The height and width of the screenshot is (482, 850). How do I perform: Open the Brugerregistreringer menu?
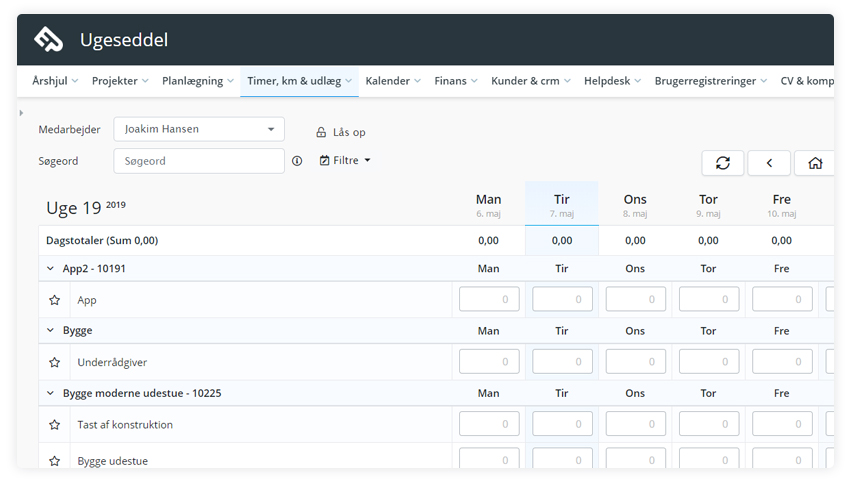point(711,81)
